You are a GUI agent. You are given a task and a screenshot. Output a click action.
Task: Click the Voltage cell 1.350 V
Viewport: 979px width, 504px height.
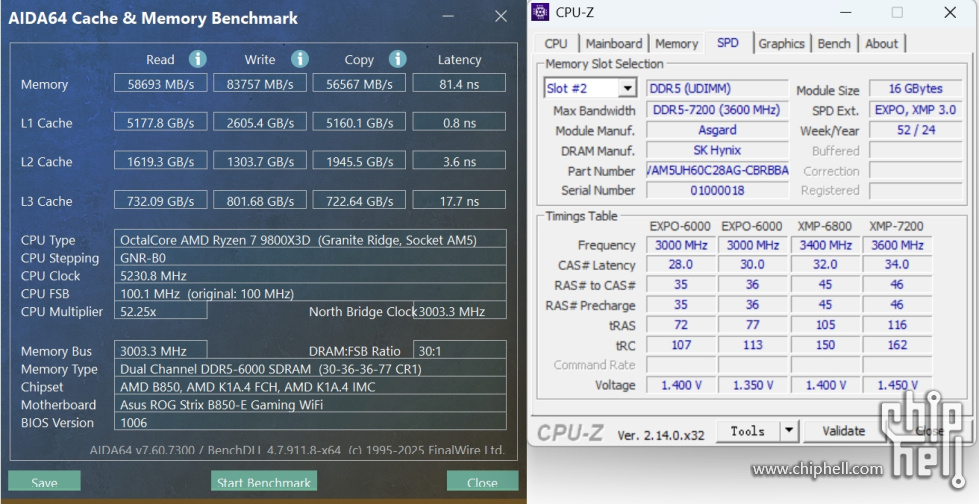click(753, 385)
